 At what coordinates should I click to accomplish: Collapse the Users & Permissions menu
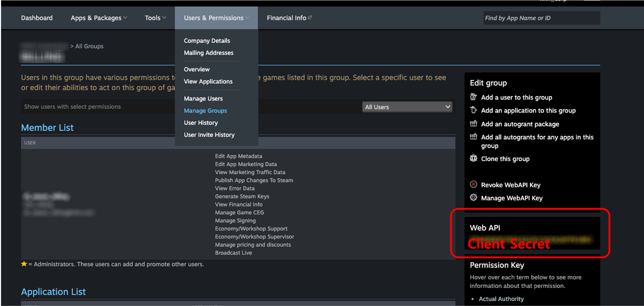(x=216, y=18)
